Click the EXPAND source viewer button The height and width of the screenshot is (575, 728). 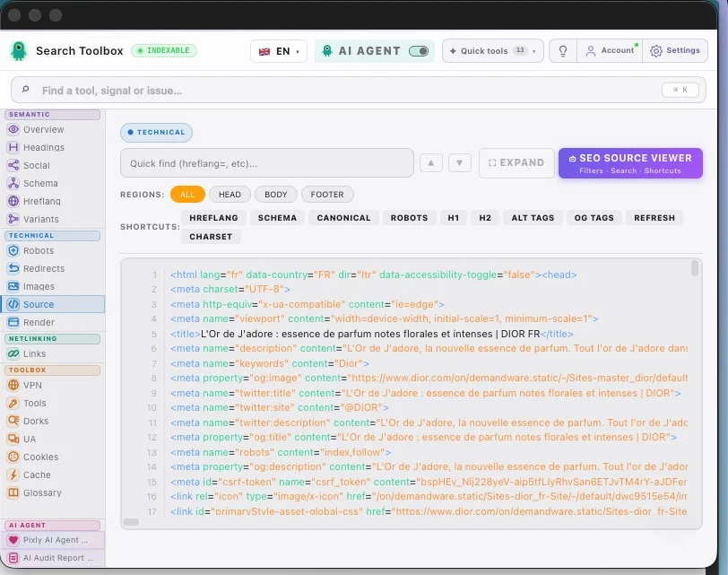tap(516, 163)
